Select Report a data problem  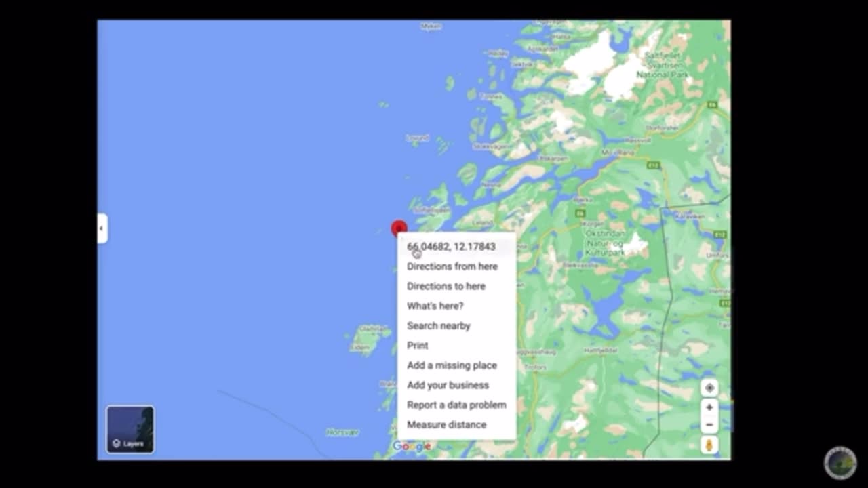coord(456,405)
